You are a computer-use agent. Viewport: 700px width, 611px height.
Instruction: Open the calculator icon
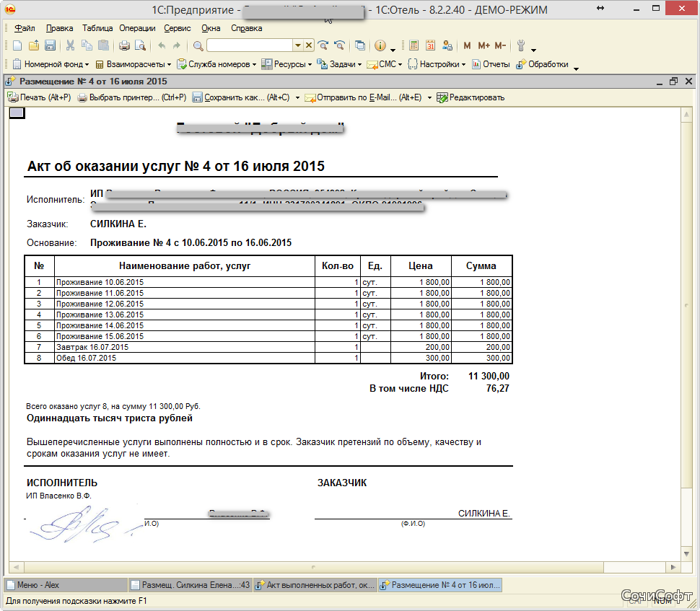(x=414, y=45)
